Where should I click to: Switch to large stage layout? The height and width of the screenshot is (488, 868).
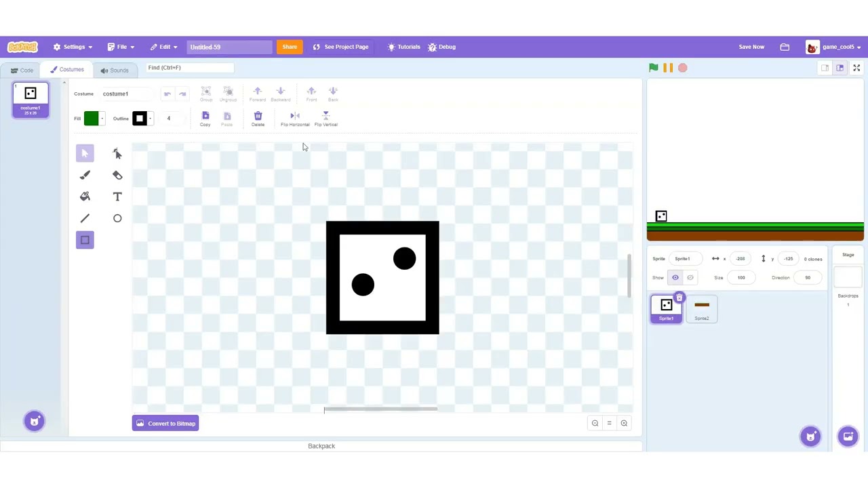click(840, 68)
